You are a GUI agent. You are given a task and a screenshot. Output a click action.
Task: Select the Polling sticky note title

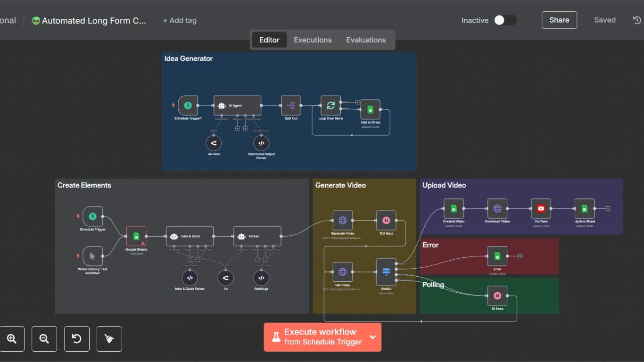tap(433, 285)
